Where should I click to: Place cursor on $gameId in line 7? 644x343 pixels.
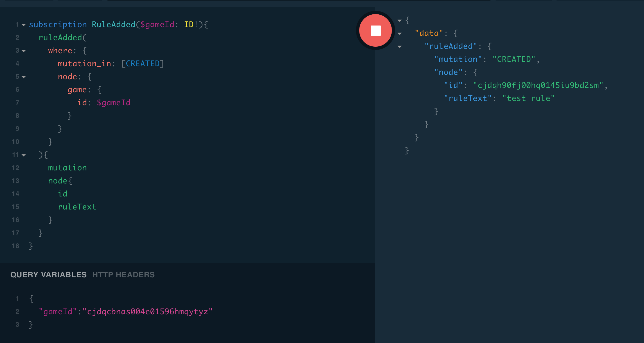click(114, 103)
